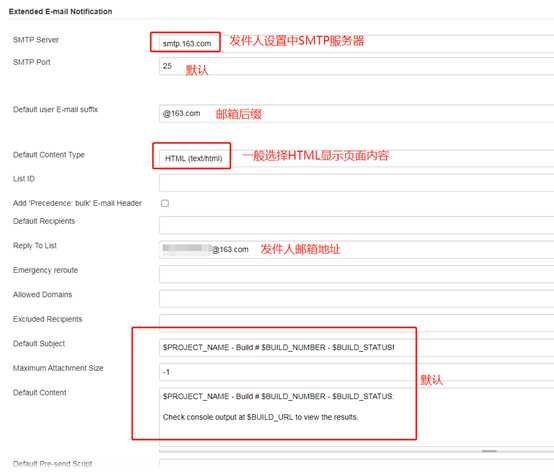Click the 'Excluded Recipients' label
This screenshot has height=472, width=554.
(48, 319)
